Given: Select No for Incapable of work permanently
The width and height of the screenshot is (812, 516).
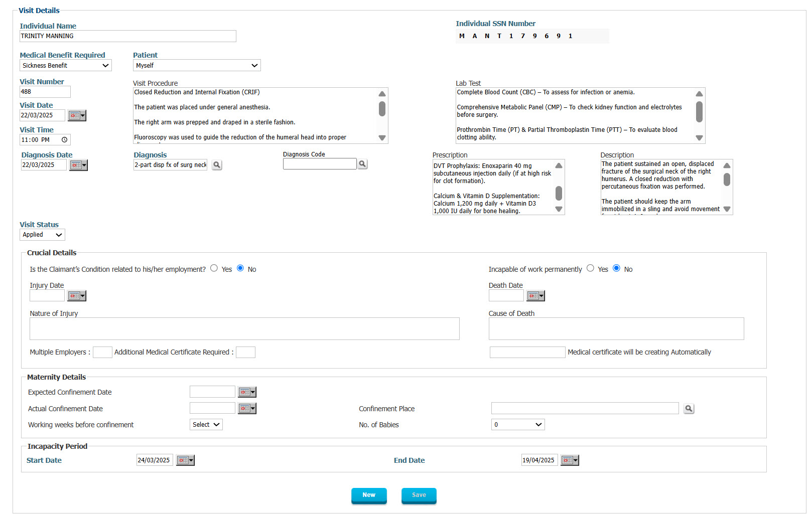Looking at the screenshot, I should 616,268.
